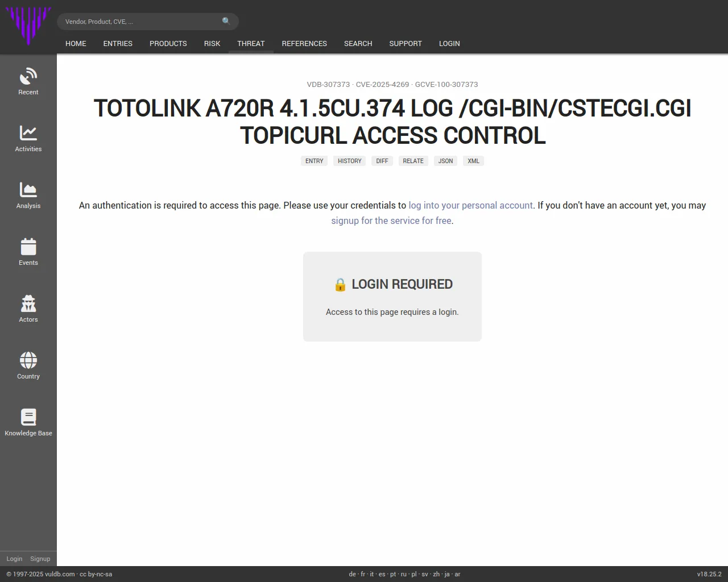Open REFERENCES menu item

tap(304, 43)
